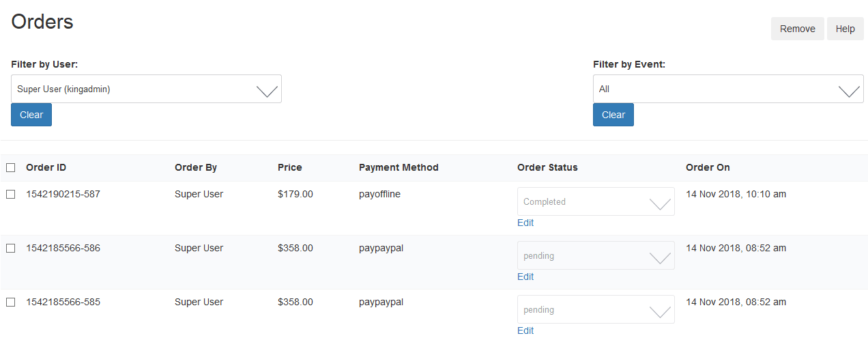Click the Remove button
The image size is (868, 338).
797,29
